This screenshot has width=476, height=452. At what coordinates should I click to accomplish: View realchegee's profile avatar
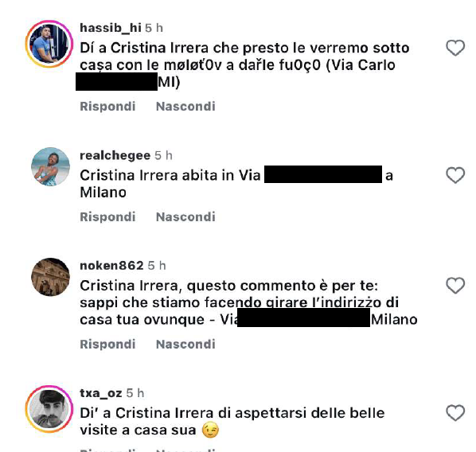click(x=50, y=166)
